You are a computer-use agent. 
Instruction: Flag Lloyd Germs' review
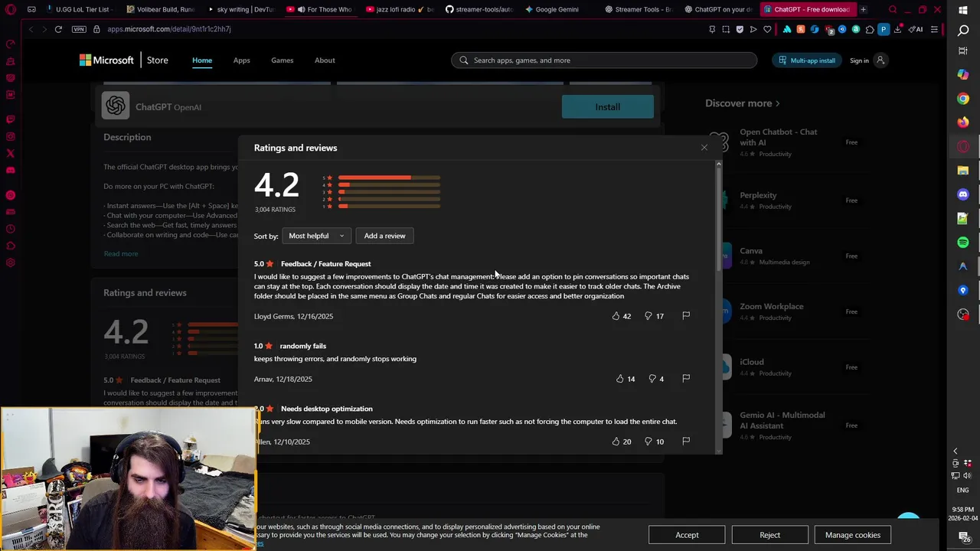point(686,316)
